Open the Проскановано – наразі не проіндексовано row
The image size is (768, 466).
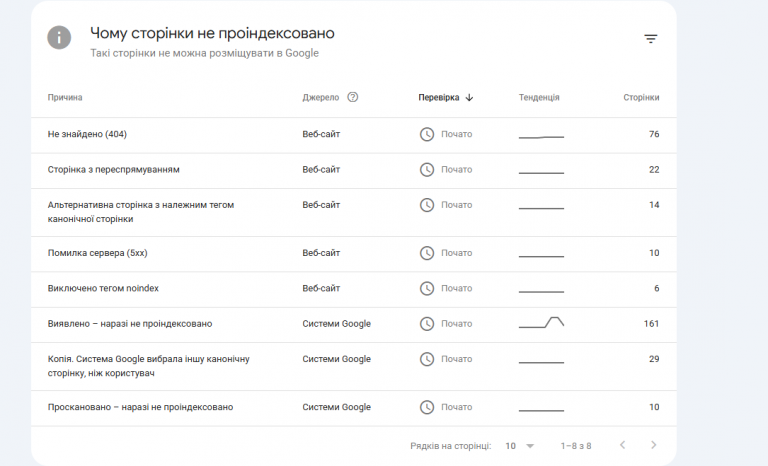tap(354, 407)
